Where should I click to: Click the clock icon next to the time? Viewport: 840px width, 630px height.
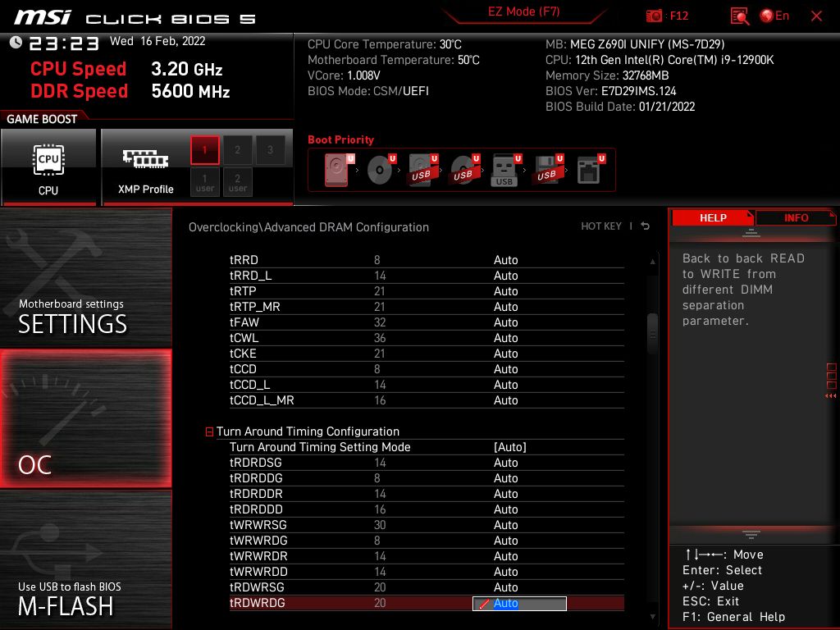click(16, 42)
